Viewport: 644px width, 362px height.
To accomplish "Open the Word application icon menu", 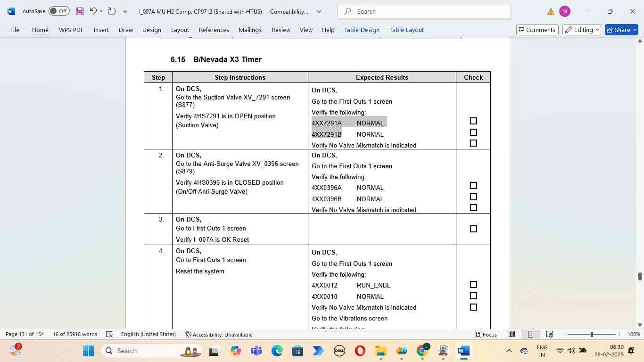I will 11,11.
